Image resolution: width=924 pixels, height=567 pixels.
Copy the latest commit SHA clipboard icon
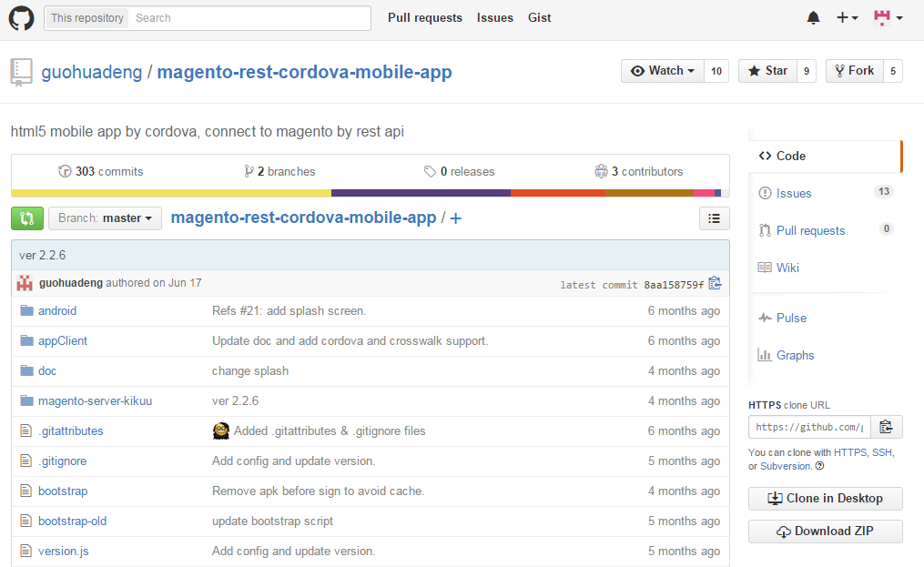(x=715, y=284)
